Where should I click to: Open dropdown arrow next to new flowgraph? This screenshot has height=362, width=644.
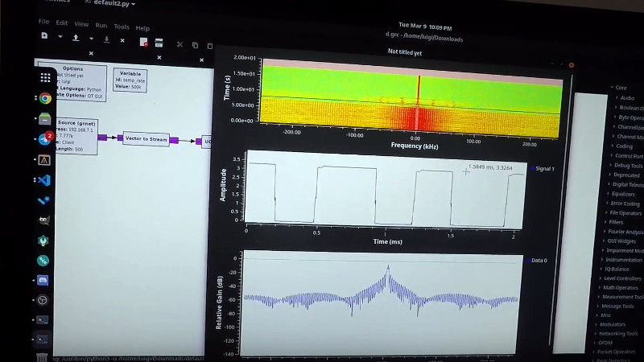[59, 38]
